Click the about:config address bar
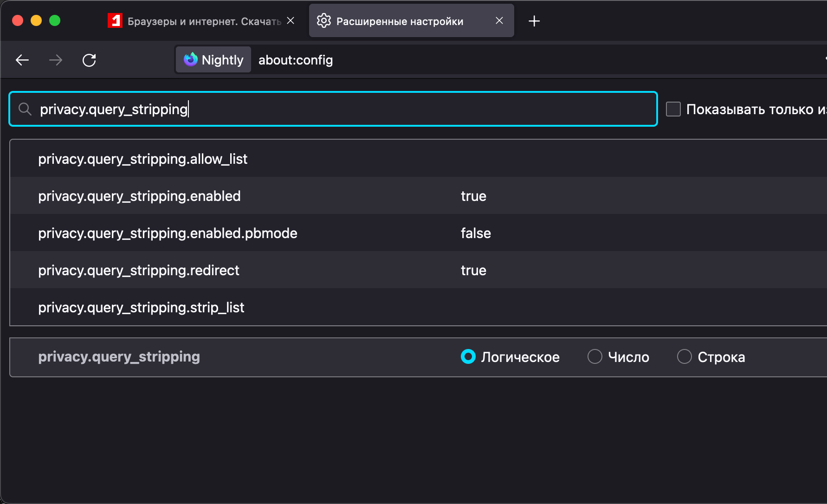The width and height of the screenshot is (827, 504). [x=296, y=59]
